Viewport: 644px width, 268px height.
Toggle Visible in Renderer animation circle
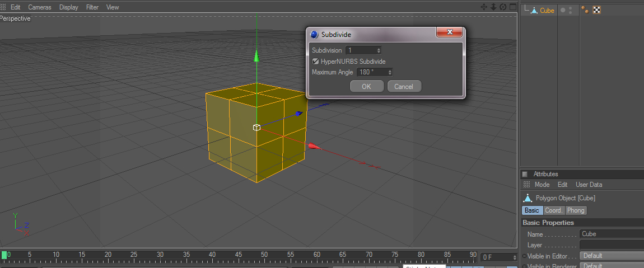click(x=524, y=267)
